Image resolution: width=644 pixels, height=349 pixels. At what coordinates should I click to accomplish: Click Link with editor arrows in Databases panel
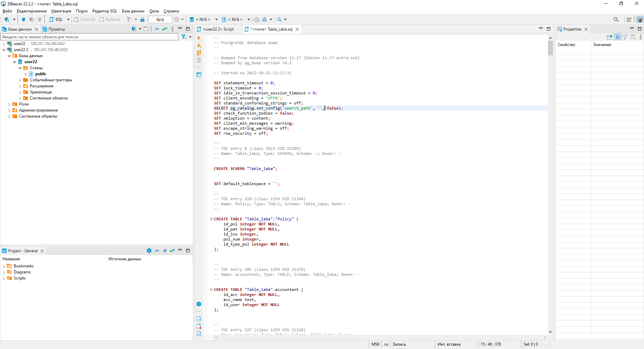(x=165, y=29)
